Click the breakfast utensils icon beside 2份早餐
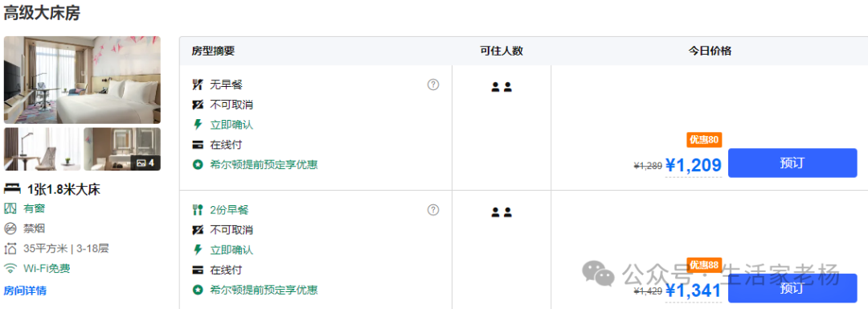This screenshot has height=309, width=868. [198, 210]
